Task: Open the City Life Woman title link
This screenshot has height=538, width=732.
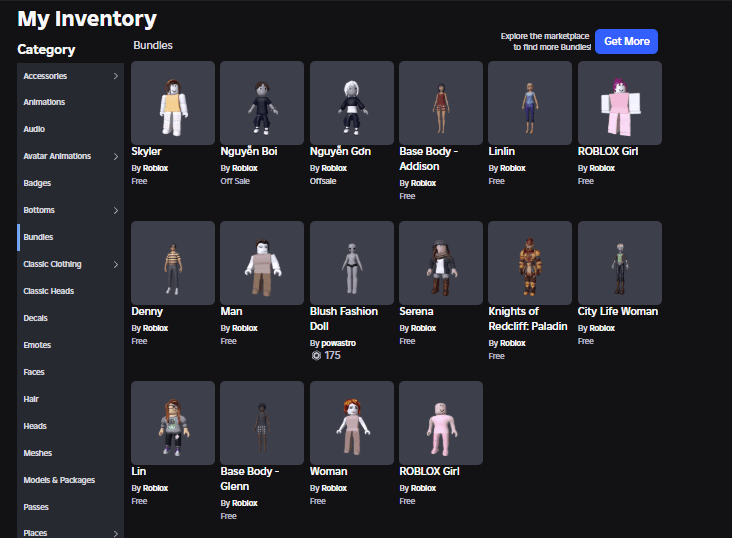Action: point(618,311)
